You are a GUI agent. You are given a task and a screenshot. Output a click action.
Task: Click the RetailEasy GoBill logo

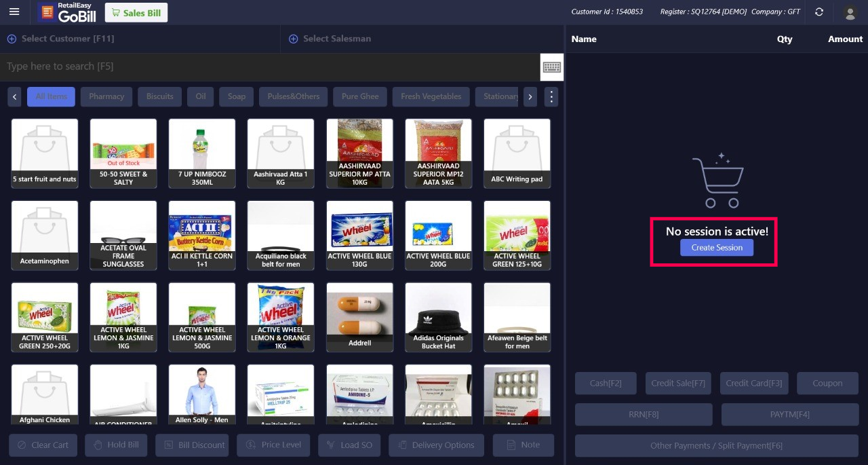66,12
